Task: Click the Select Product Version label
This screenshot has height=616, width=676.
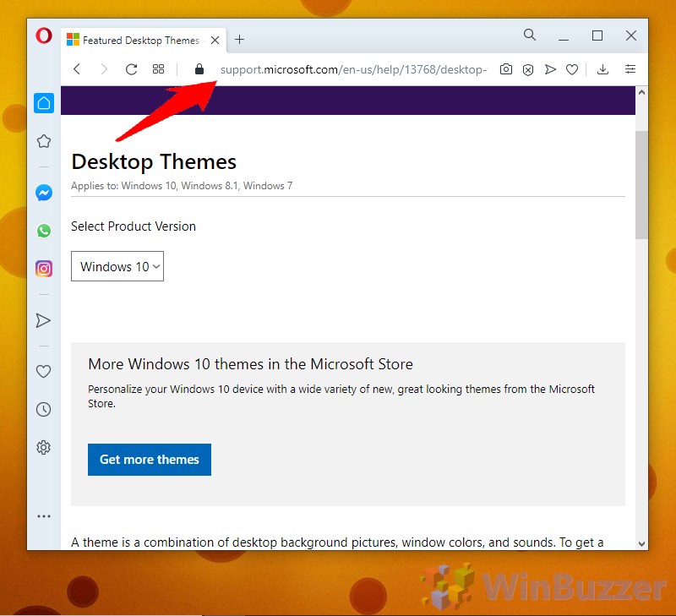Action: (x=134, y=226)
